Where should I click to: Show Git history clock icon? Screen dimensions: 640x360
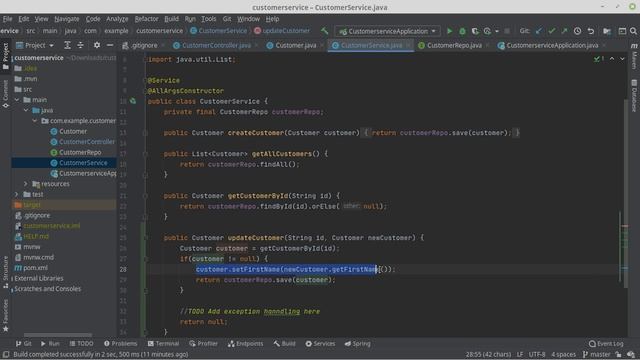tap(577, 31)
